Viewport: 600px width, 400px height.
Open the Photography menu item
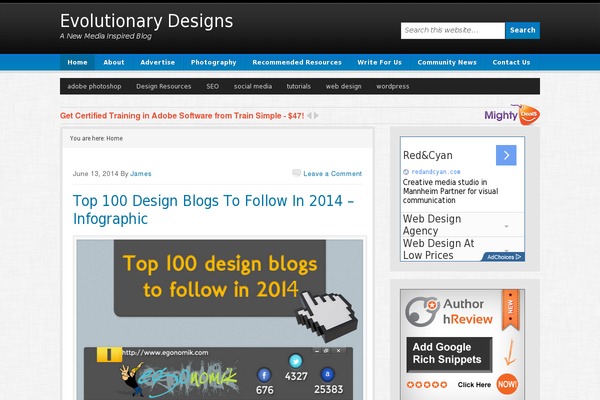coord(214,62)
